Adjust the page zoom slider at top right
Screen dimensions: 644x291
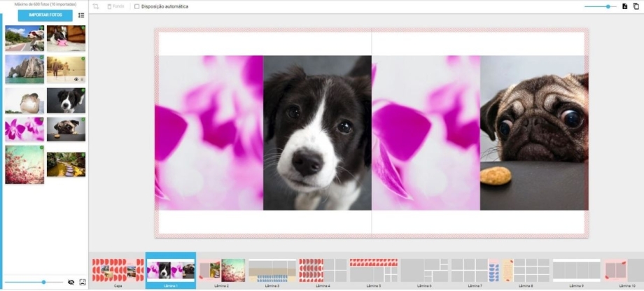click(607, 6)
